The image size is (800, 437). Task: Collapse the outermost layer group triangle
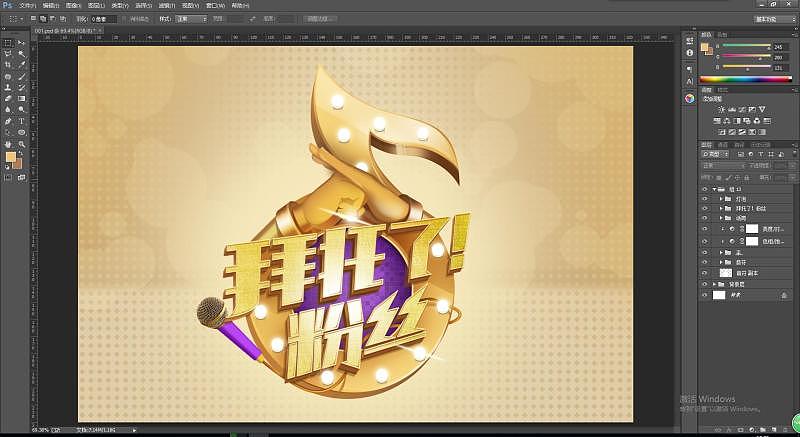(714, 189)
